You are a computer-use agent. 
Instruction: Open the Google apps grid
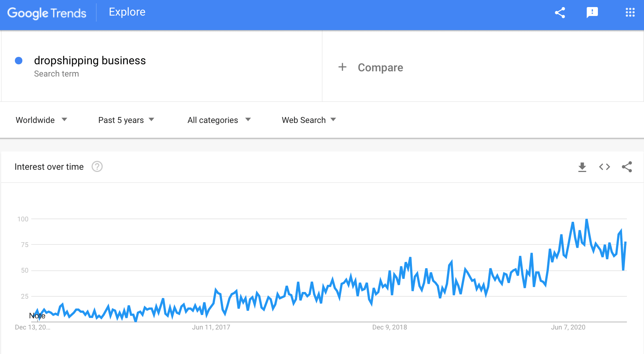[x=630, y=13]
